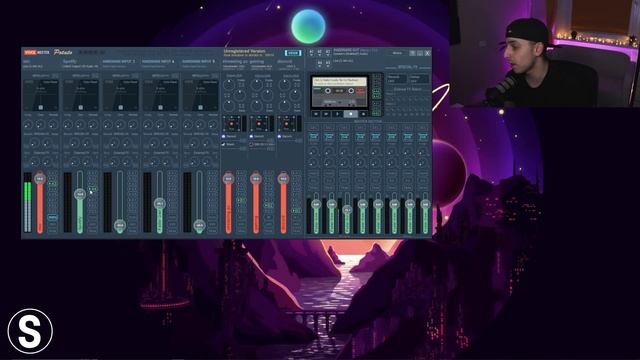Click the cassette recorder Rewind button

[x=316, y=114]
